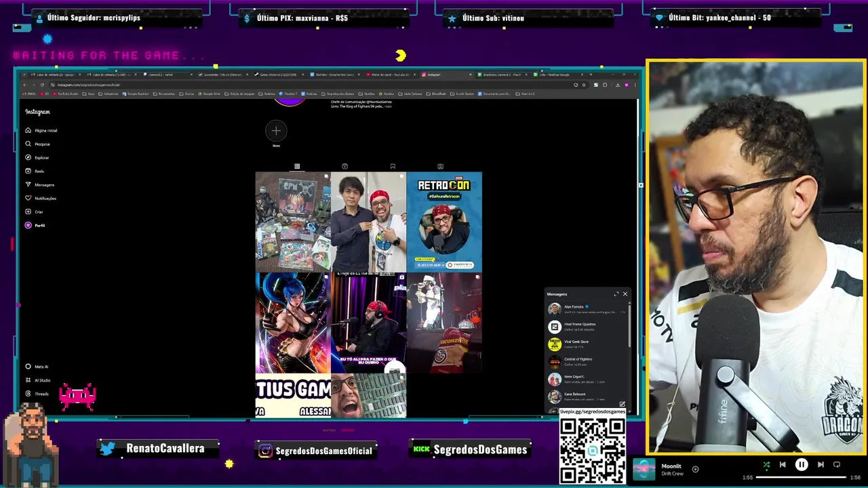Open the YouTube Studio bookmark
The width and height of the screenshot is (868, 488).
[64, 94]
